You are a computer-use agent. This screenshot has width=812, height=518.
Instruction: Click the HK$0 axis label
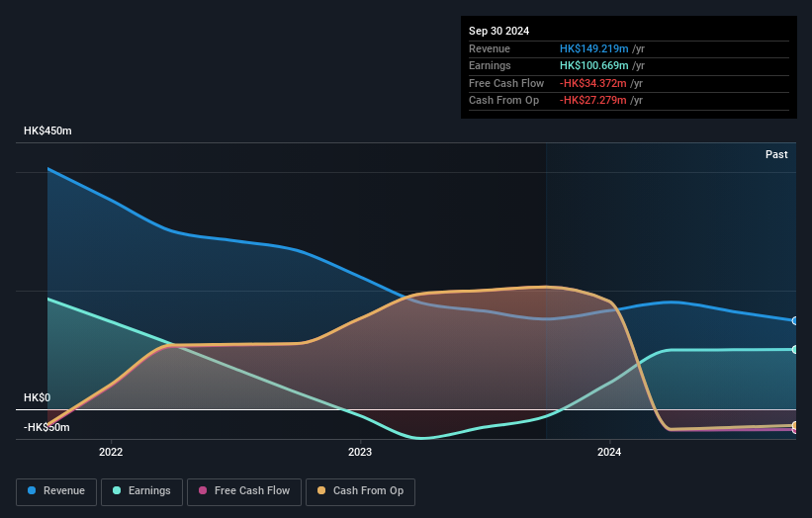coord(38,397)
